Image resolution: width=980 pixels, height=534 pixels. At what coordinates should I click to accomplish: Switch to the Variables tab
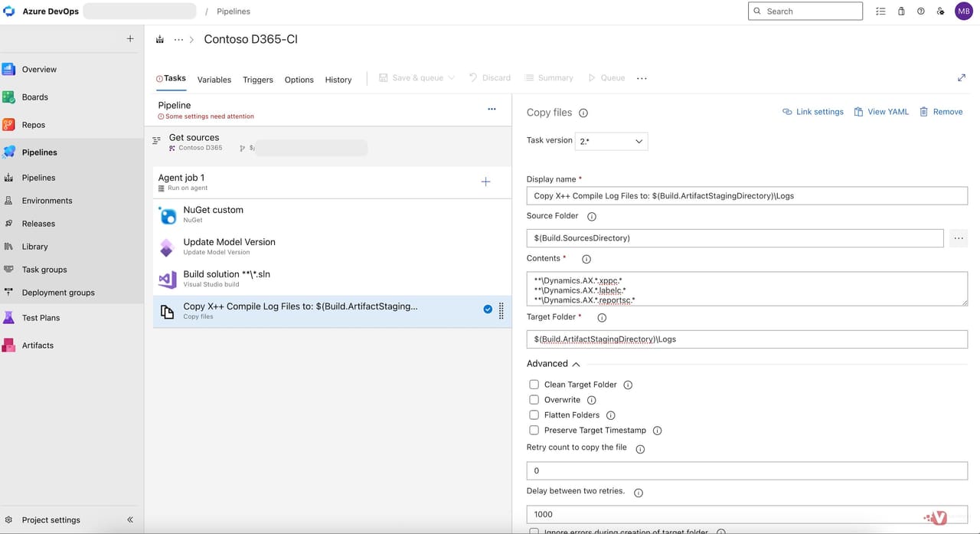click(x=214, y=80)
